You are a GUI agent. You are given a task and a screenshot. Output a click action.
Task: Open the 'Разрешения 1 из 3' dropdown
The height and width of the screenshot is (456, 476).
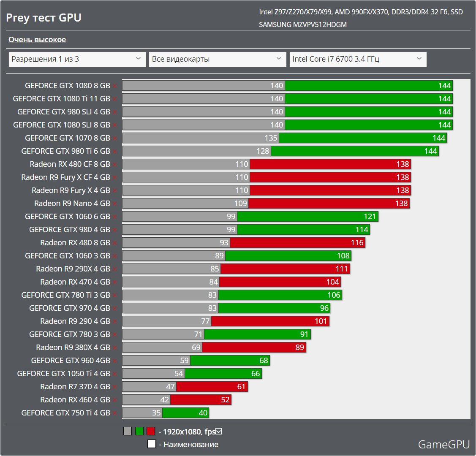tap(77, 59)
